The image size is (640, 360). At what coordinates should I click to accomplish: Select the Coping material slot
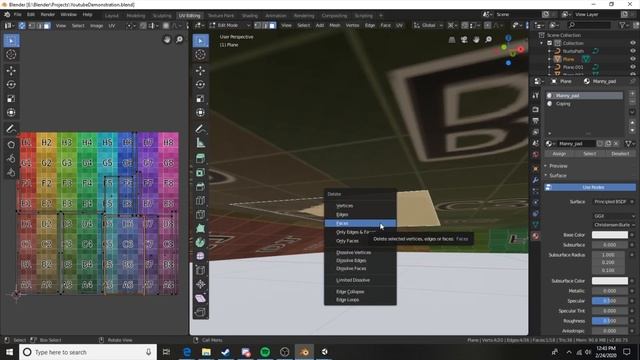click(x=584, y=104)
